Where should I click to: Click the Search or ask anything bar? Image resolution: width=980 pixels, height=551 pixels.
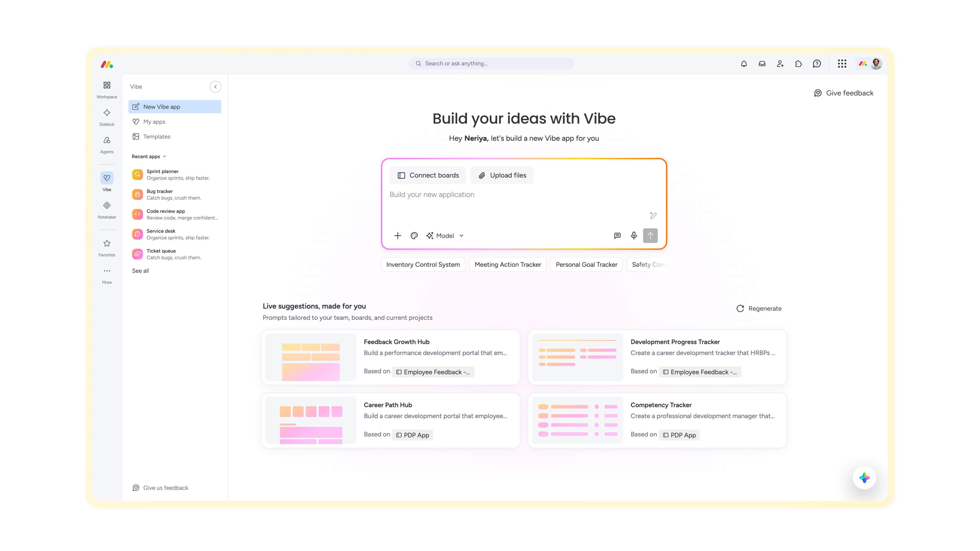[x=491, y=63]
